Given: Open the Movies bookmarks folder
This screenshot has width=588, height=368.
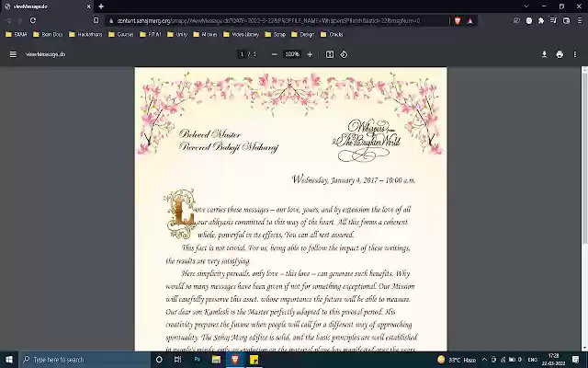Looking at the screenshot, I should coord(205,34).
